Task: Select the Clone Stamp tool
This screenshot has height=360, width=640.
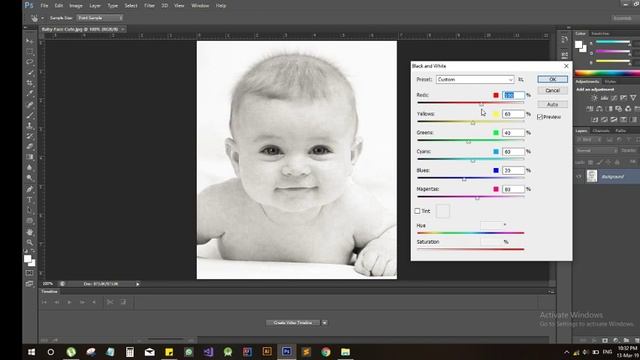Action: tap(29, 126)
